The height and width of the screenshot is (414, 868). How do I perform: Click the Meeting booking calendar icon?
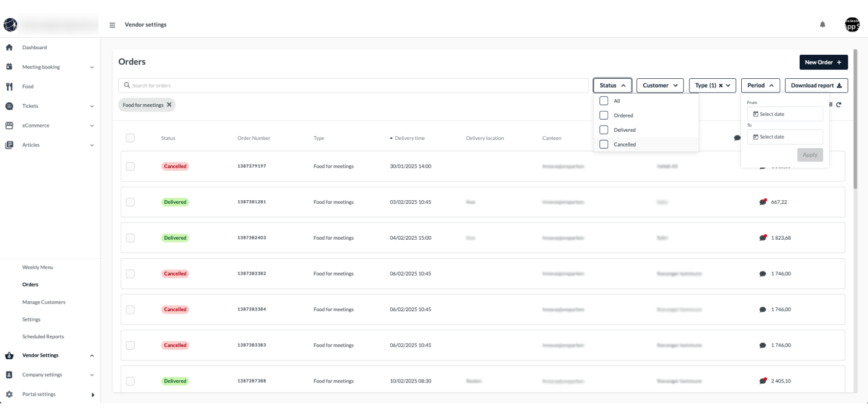(9, 67)
